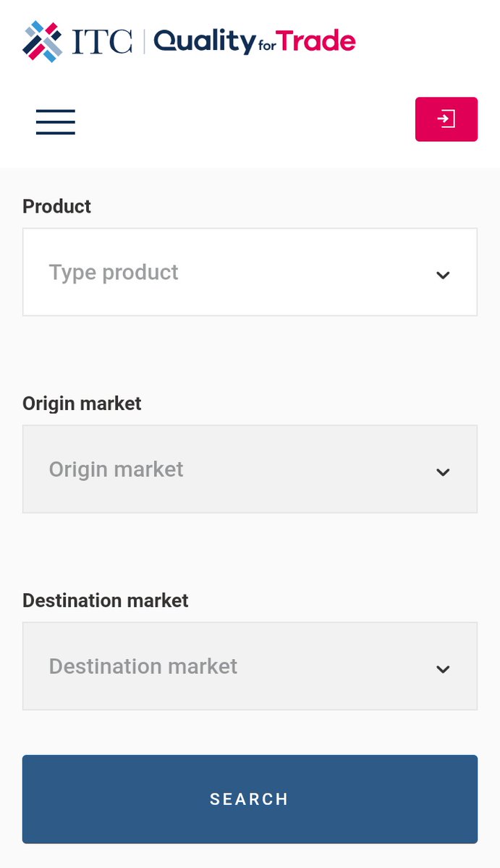The height and width of the screenshot is (868, 500).
Task: Select the 'Destination market' placeholder text
Action: (143, 666)
